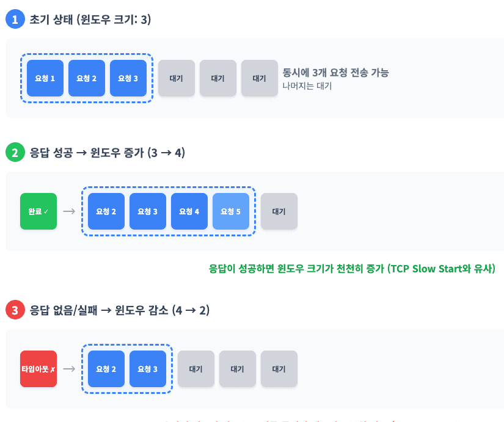Click the heading 응답 성공 → 윈도우 증가

(x=108, y=152)
